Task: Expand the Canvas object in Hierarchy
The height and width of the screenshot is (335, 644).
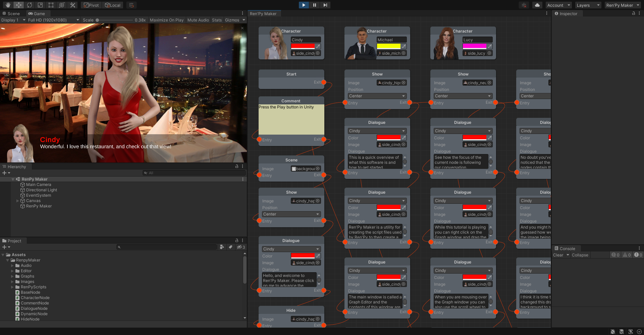Action: [17, 201]
